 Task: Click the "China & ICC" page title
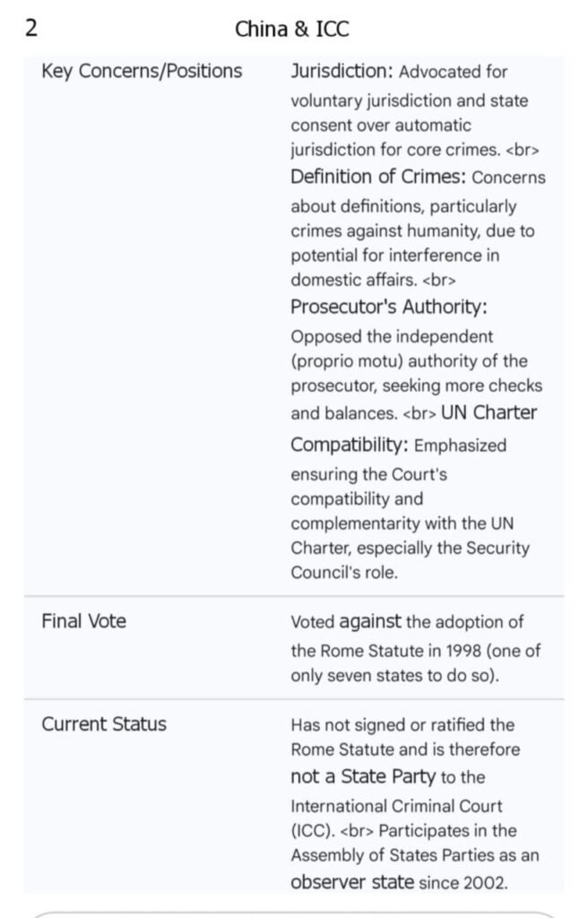point(292,29)
